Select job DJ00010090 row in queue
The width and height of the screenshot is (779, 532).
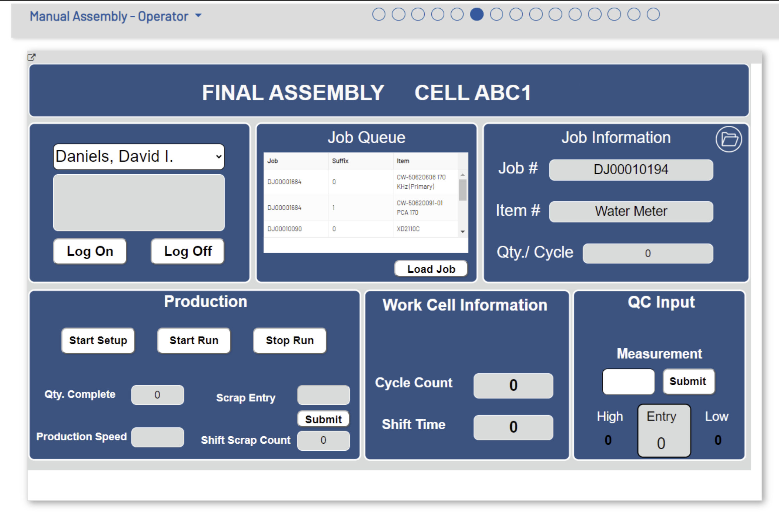point(284,229)
